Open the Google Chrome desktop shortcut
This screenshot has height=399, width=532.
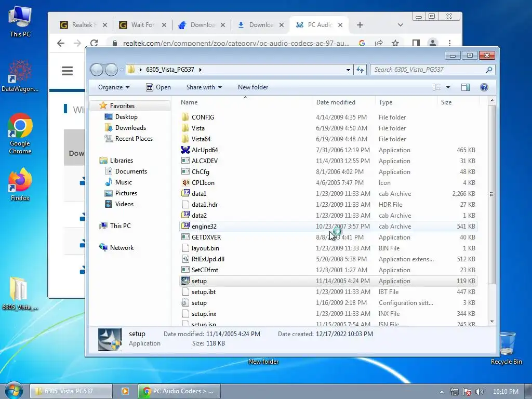tap(20, 134)
